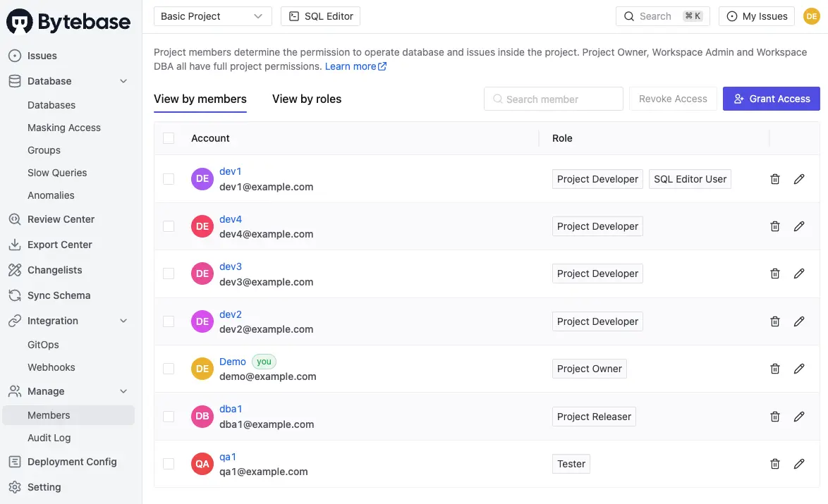Click the pencil icon for dev2

tap(799, 321)
